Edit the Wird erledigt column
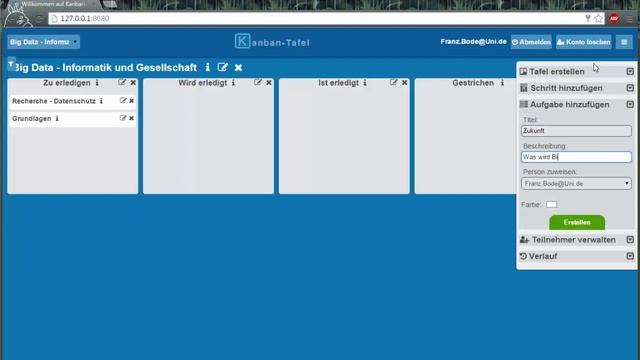 coord(258,82)
